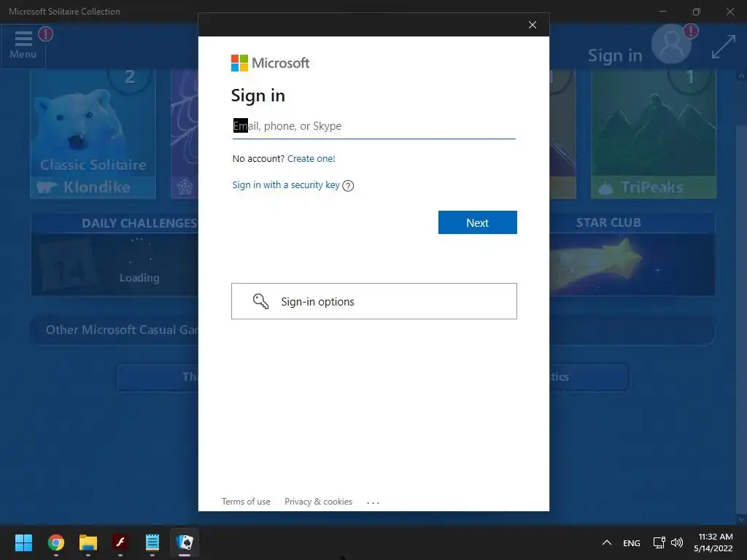Screen dimensions: 747x560
Task: Open the Star Club panel
Action: point(632,254)
